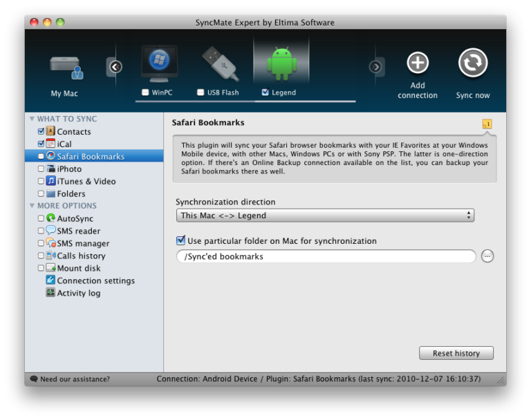
Task: Open the Activity log item
Action: pyautogui.click(x=78, y=293)
